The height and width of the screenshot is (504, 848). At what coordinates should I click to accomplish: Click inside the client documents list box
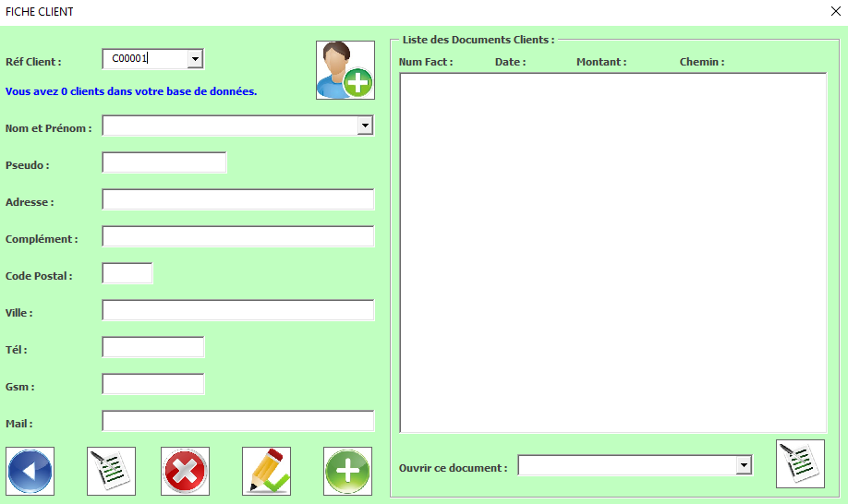pyautogui.click(x=613, y=253)
